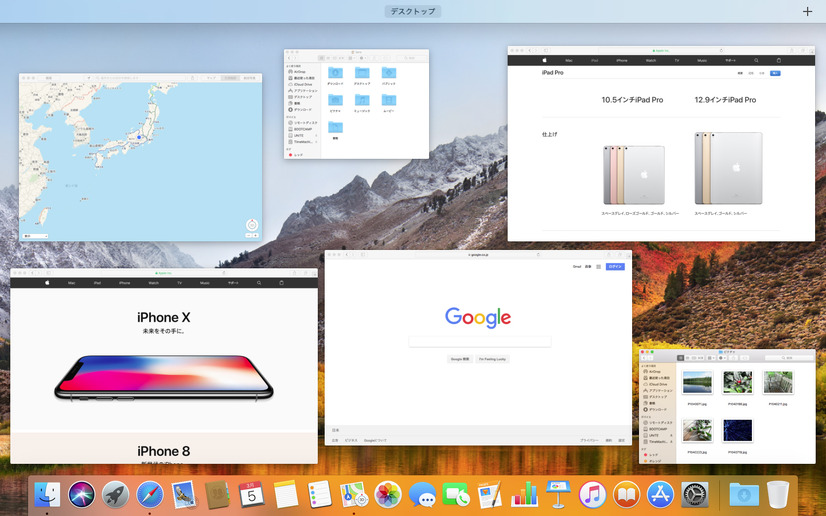The image size is (826, 516).
Task: Open Finder from the Dock
Action: click(47, 495)
